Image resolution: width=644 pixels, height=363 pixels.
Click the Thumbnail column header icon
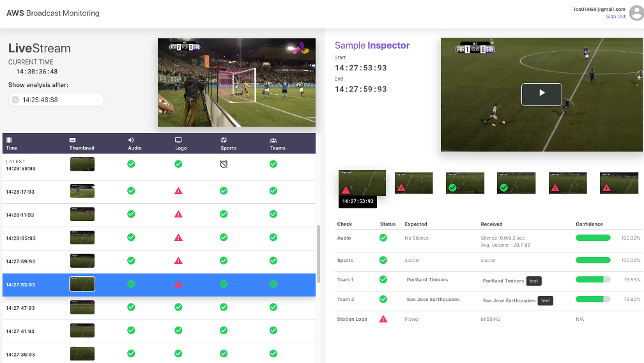point(72,140)
